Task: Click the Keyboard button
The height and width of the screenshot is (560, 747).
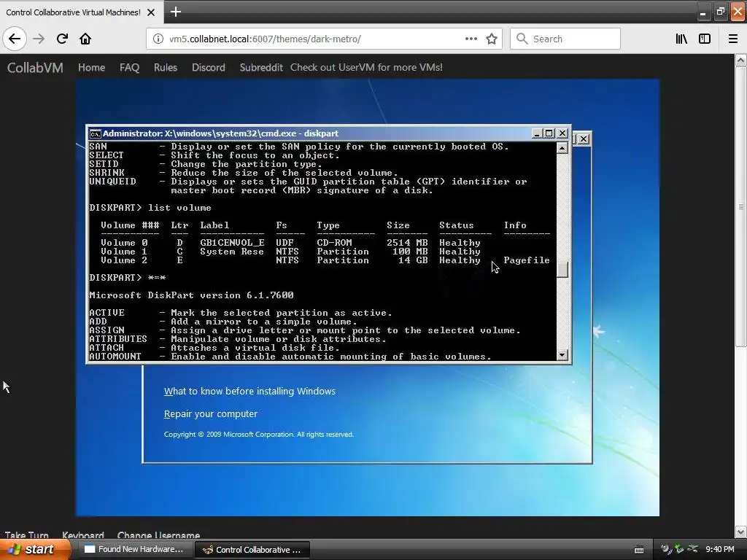Action: [x=83, y=534]
